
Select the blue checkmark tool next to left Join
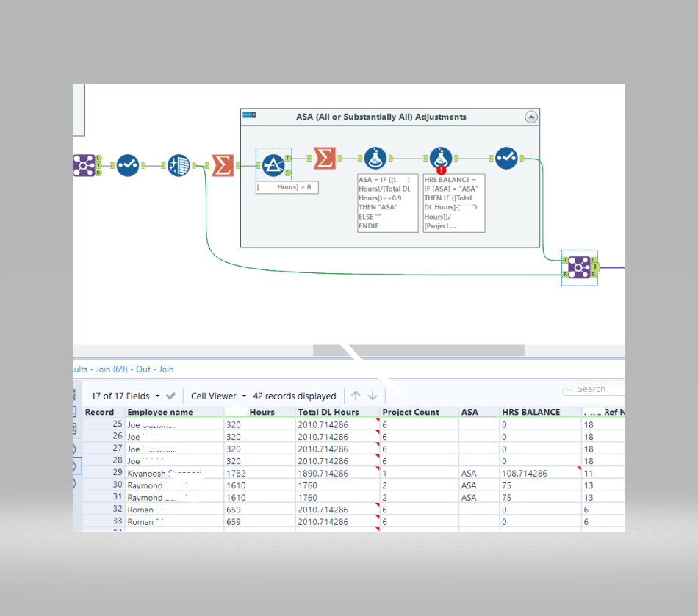(128, 165)
